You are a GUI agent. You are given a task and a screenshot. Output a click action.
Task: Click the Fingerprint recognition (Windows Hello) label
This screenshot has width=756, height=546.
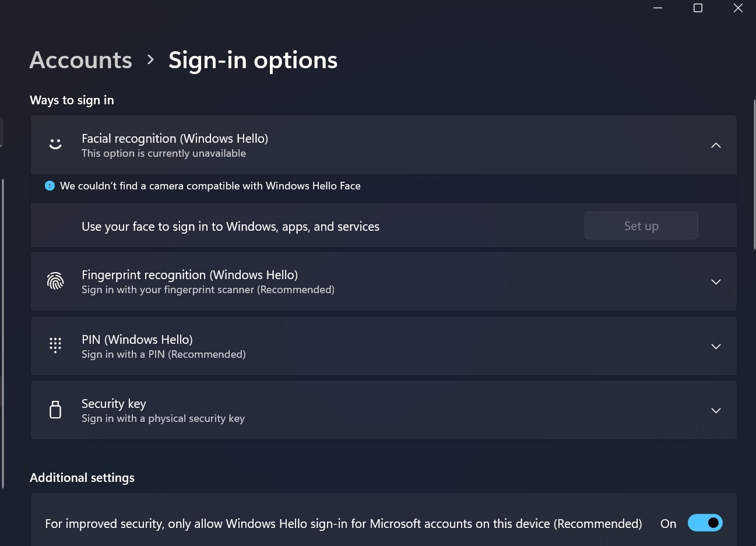pyautogui.click(x=189, y=275)
